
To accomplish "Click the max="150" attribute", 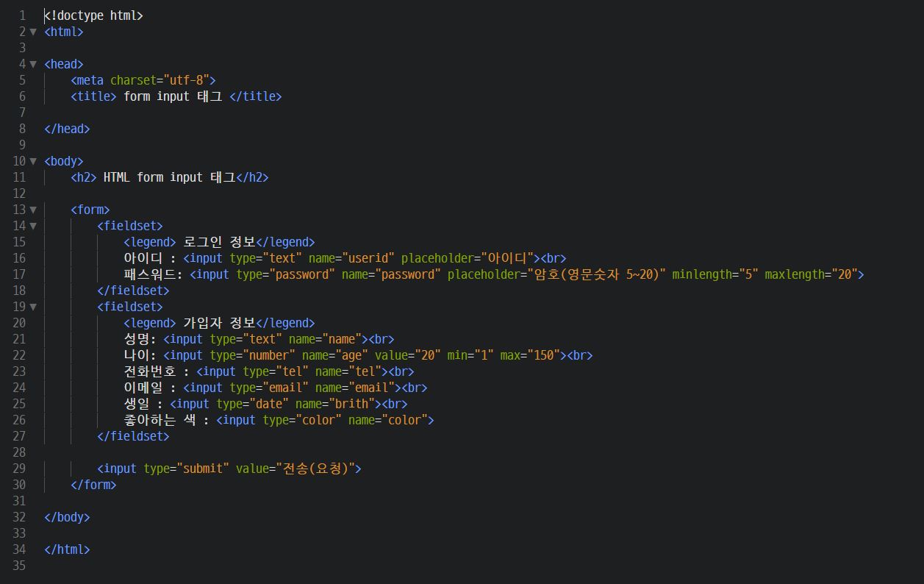I will coord(530,355).
